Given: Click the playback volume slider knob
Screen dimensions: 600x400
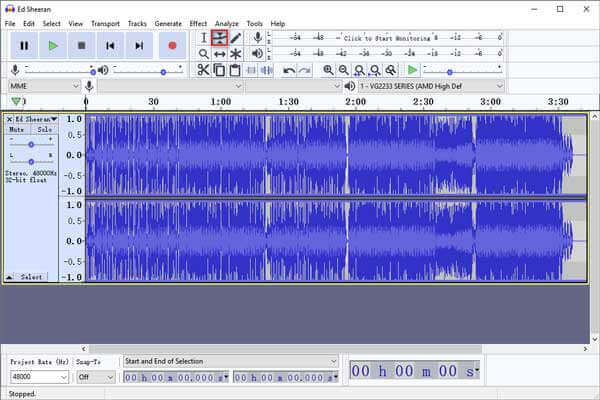Looking at the screenshot, I should [x=163, y=72].
